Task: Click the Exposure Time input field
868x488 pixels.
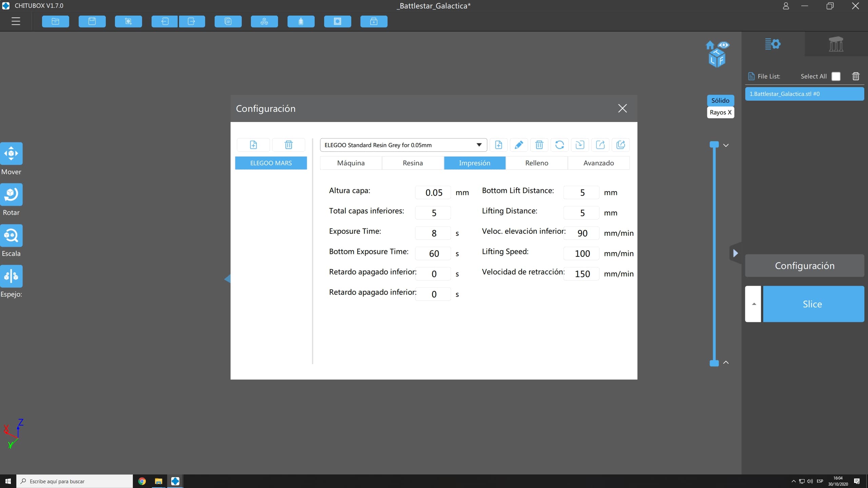Action: (x=433, y=233)
